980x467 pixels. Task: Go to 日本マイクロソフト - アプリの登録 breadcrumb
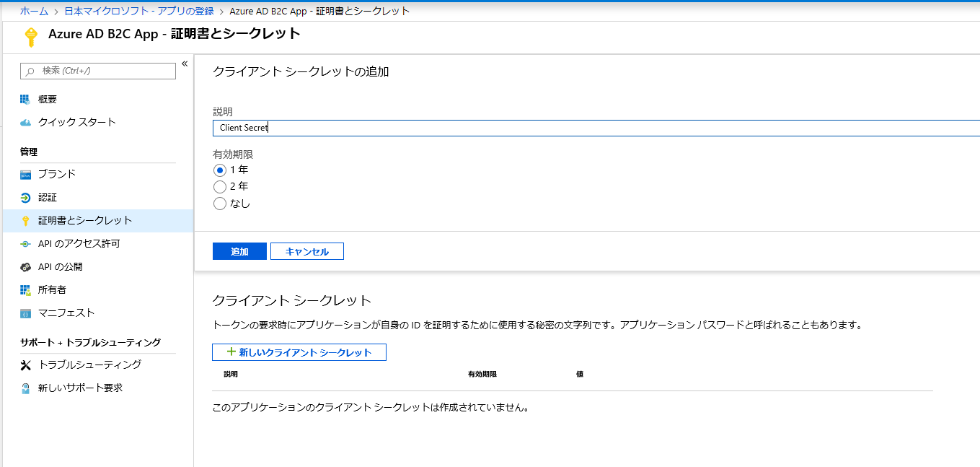pyautogui.click(x=138, y=11)
